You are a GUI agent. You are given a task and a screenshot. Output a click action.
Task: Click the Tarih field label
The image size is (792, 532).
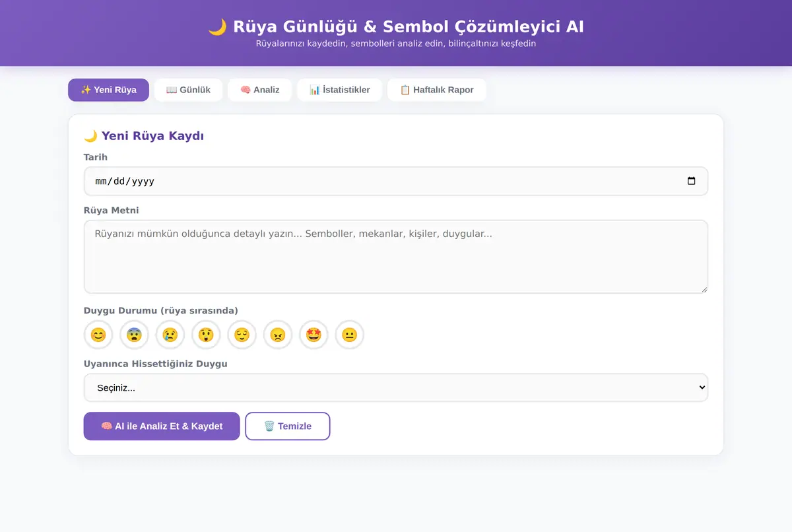point(96,157)
